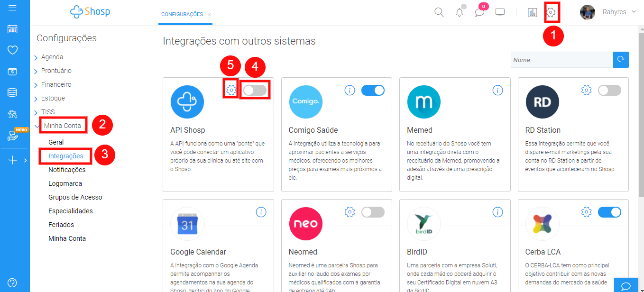The height and width of the screenshot is (292, 644).
Task: Click the RD Station card title
Action: coord(543,130)
